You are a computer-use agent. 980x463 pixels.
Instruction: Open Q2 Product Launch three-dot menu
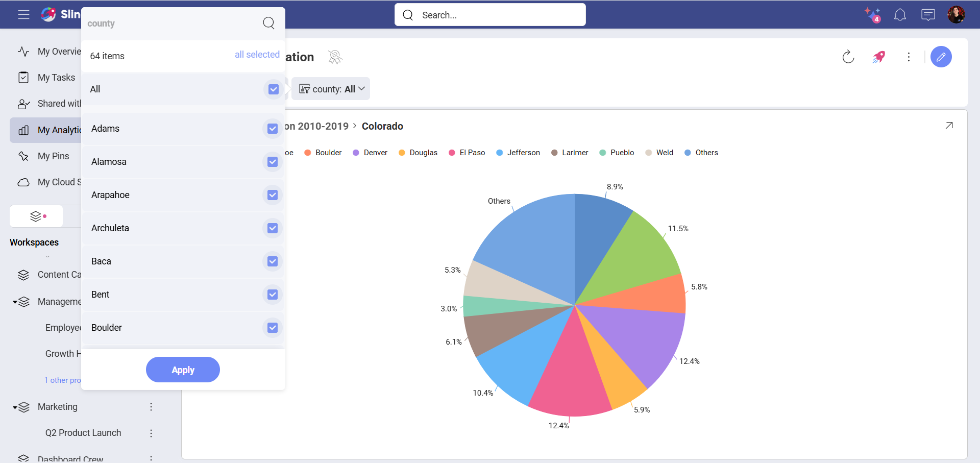[x=151, y=433]
